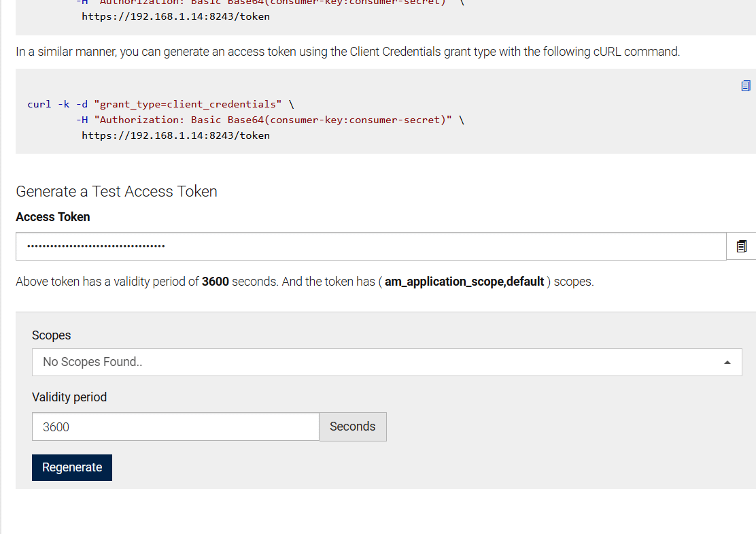
Task: Click the token URL in top code block
Action: click(175, 16)
